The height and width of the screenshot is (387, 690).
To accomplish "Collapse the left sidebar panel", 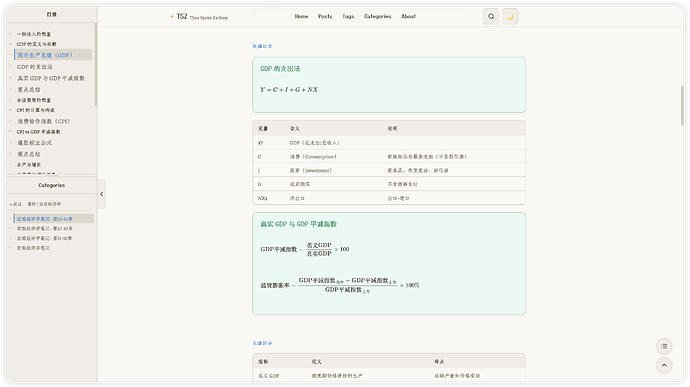I will (102, 194).
